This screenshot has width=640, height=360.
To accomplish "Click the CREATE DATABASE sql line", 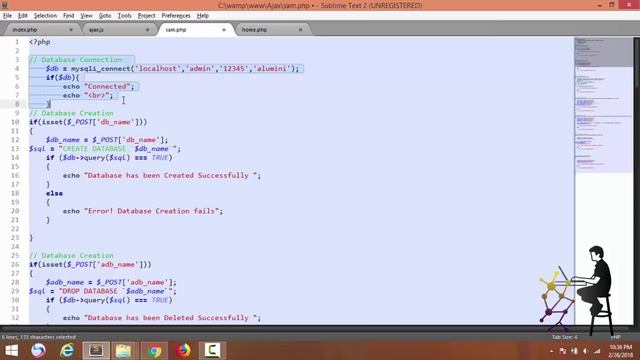I will click(x=105, y=149).
